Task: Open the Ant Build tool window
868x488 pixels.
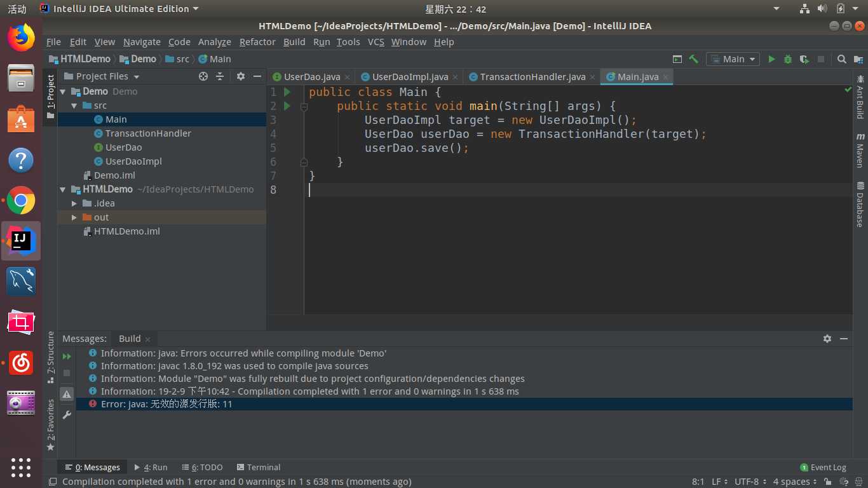Action: coord(860,97)
